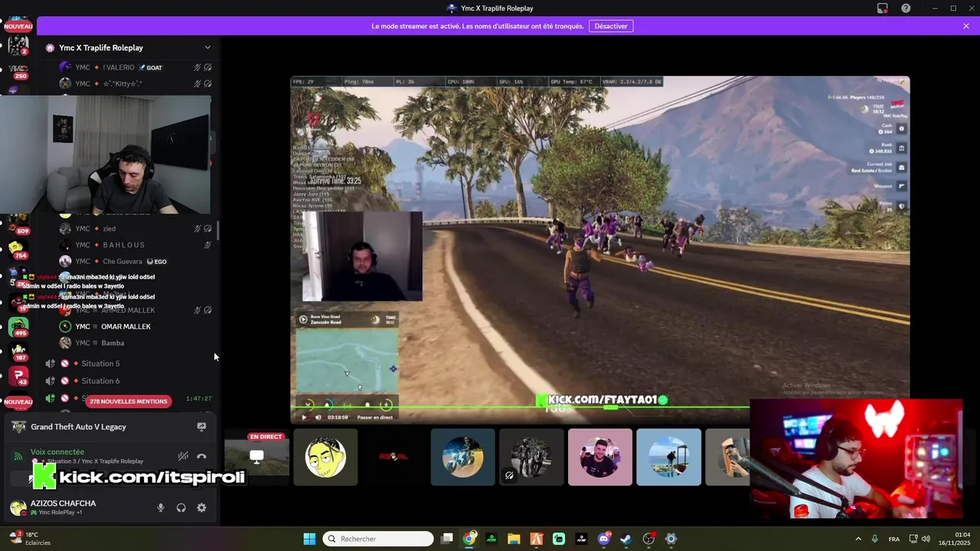Open voice connection signal details icon

coord(18,456)
